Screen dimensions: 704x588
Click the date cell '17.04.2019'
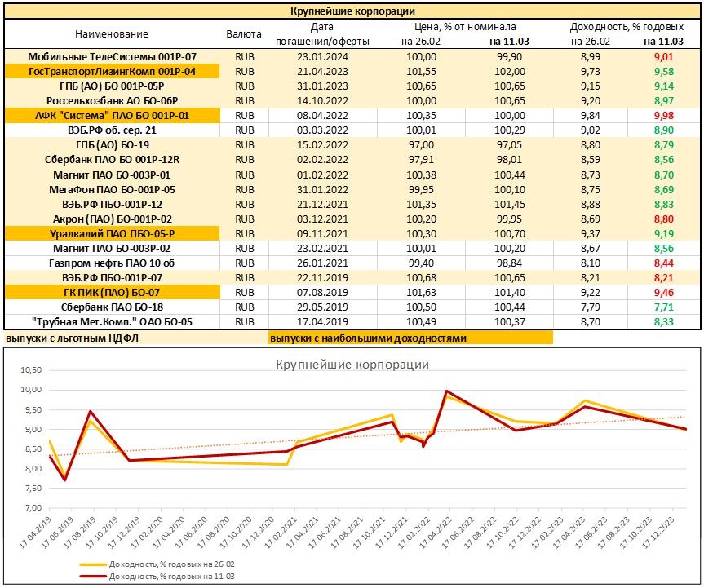point(322,322)
